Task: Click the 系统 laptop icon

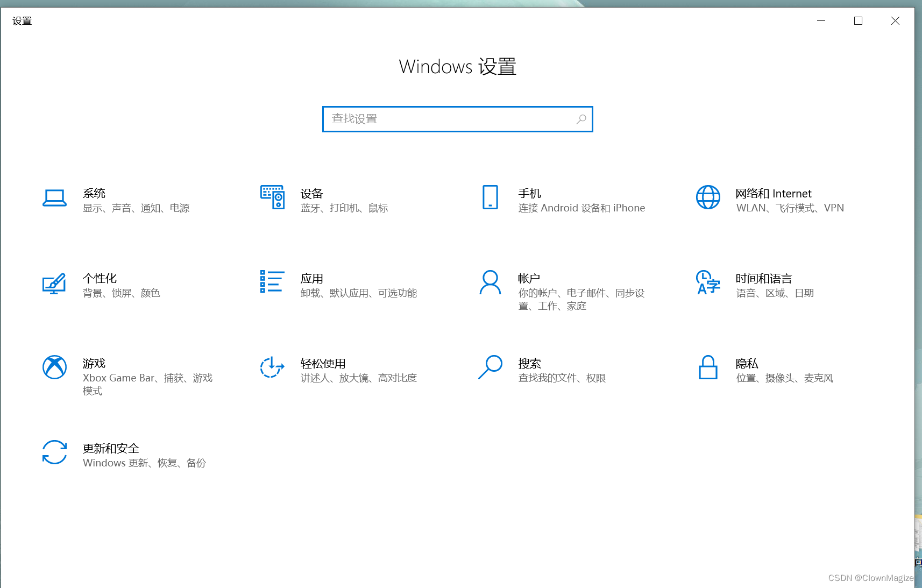Action: (54, 198)
